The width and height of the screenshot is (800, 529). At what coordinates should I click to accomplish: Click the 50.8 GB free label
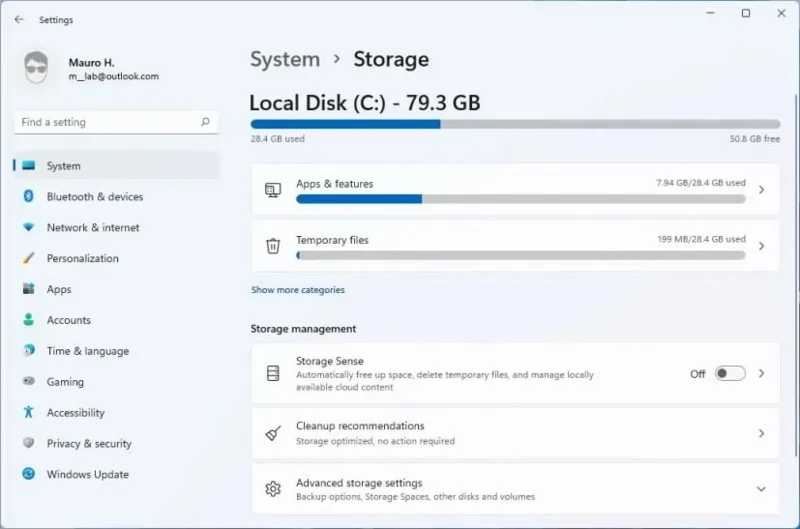(755, 139)
